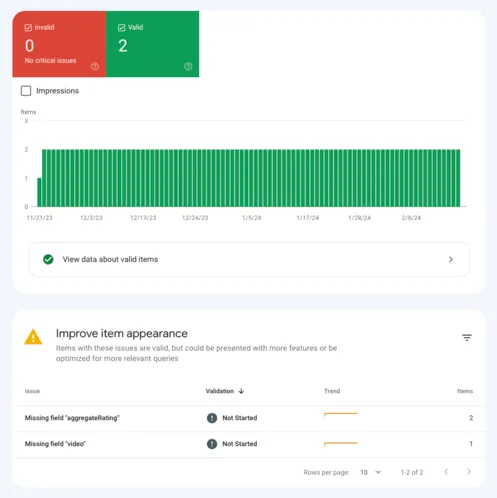The width and height of the screenshot is (497, 498).
Task: Toggle the Invalid checkbox
Action: [x=28, y=28]
